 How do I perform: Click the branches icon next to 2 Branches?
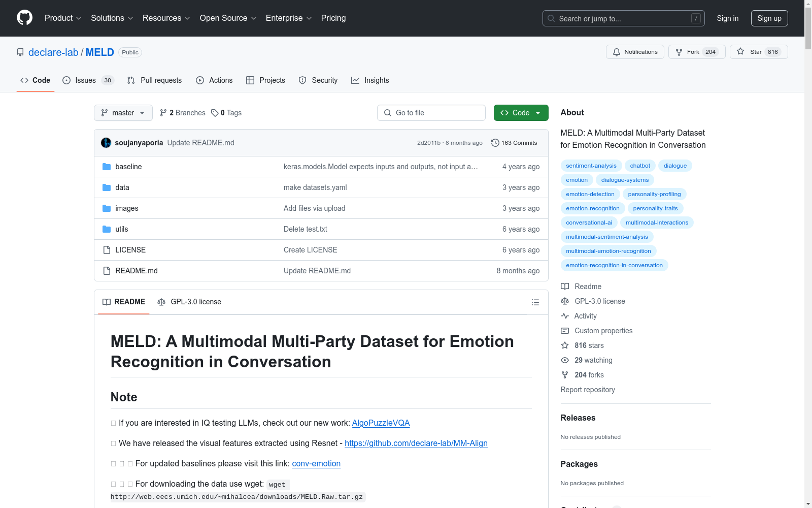pos(163,113)
